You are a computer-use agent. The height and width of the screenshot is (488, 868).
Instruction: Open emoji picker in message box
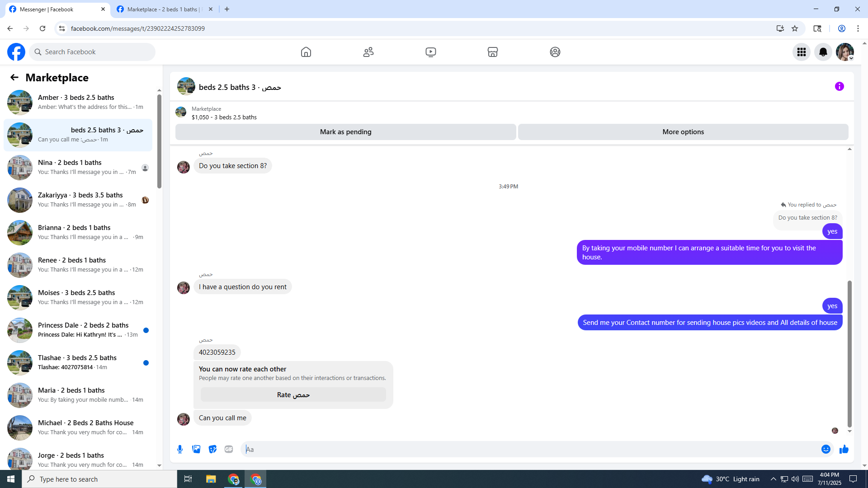826,449
